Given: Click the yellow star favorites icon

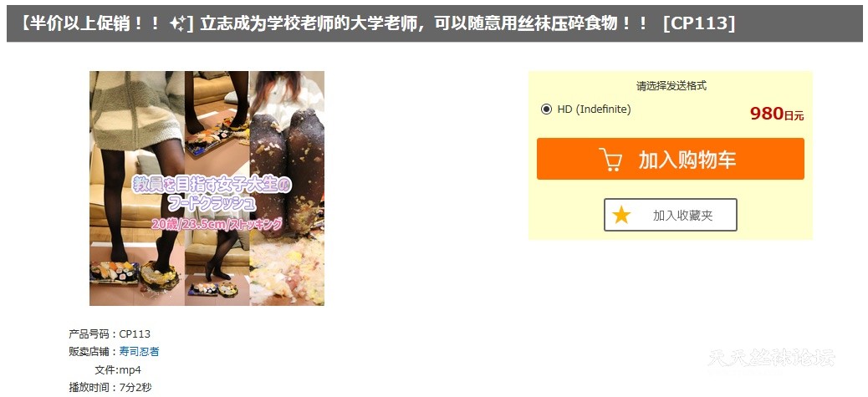Looking at the screenshot, I should [x=621, y=215].
